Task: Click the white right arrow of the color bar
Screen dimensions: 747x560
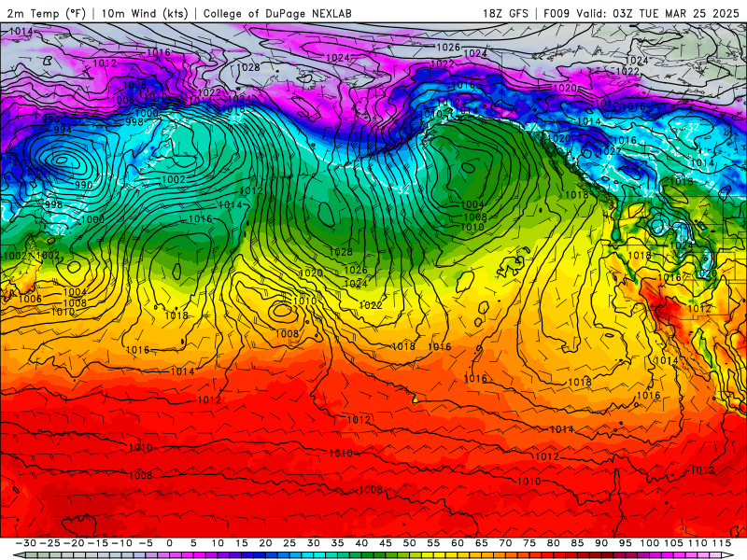Action: click(x=728, y=555)
